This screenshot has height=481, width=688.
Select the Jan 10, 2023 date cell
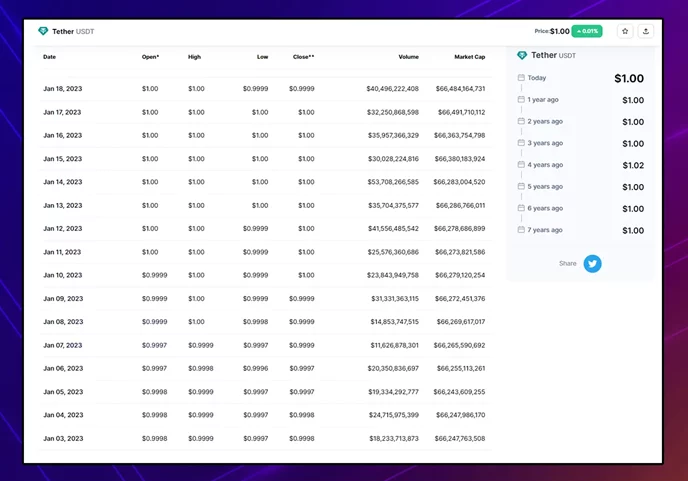[63, 275]
